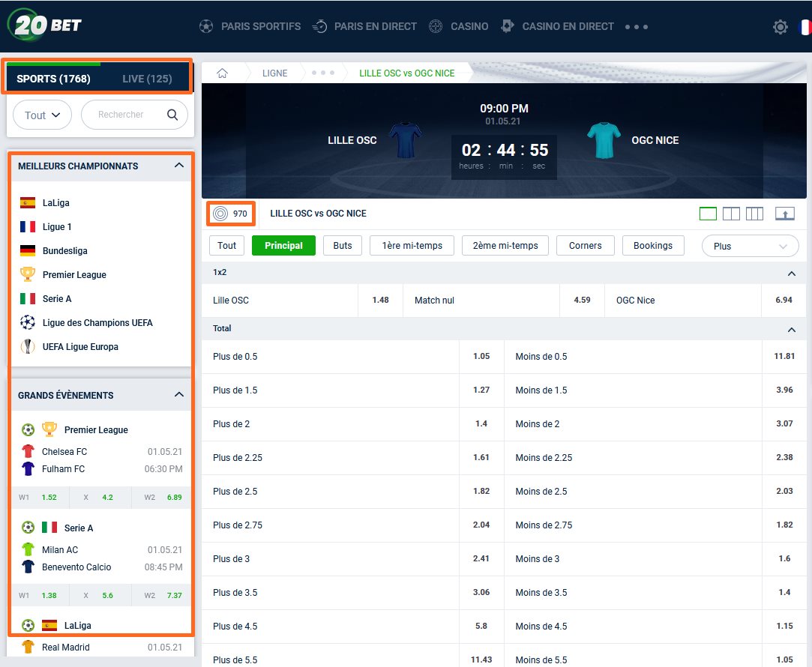Viewport: 812px width, 667px height.
Task: Click the home breadcrumb icon
Action: click(x=222, y=73)
